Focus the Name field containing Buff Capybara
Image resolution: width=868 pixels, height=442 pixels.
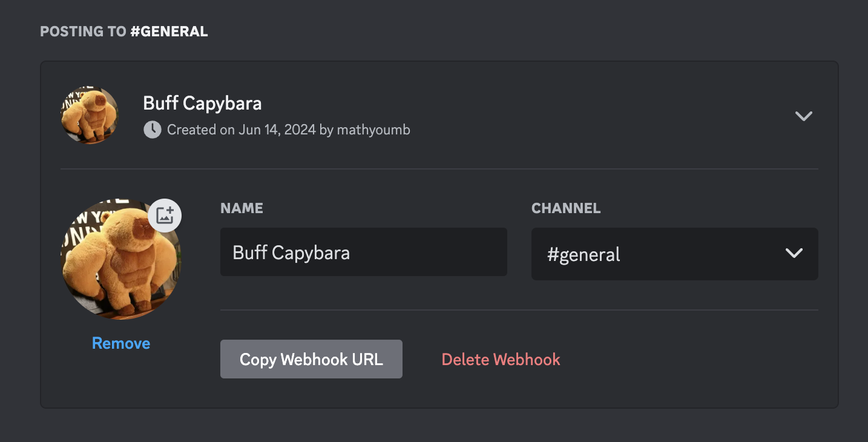[x=363, y=252]
